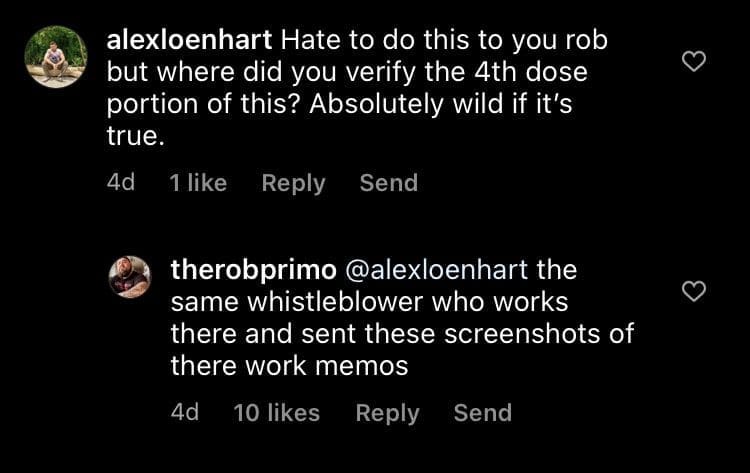This screenshot has width=750, height=473.
Task: Open the @alexloenhart mention in the reply
Action: (x=436, y=269)
